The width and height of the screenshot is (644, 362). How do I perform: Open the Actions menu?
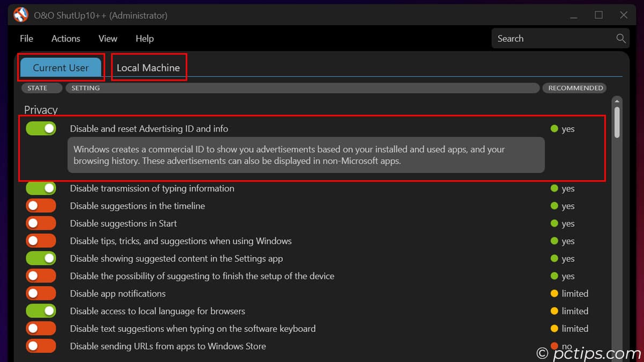[65, 39]
